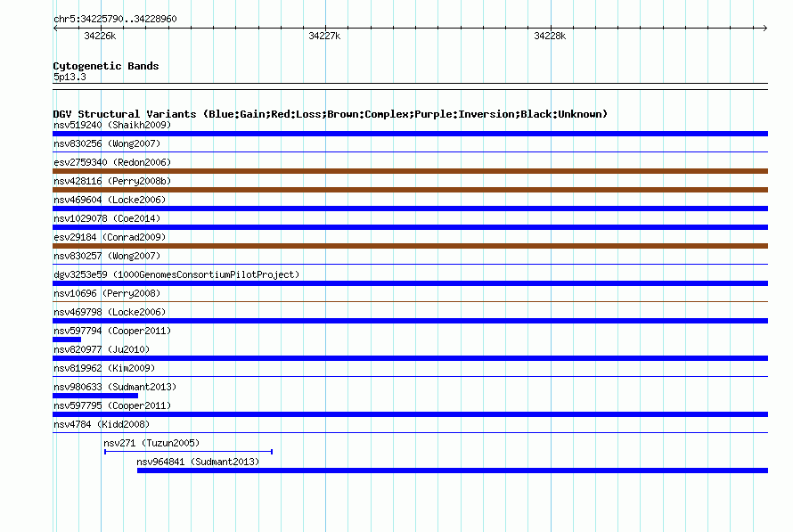Open dgv3253e59 (1000GenomesConsortiumPilotProject) label

coord(176,274)
